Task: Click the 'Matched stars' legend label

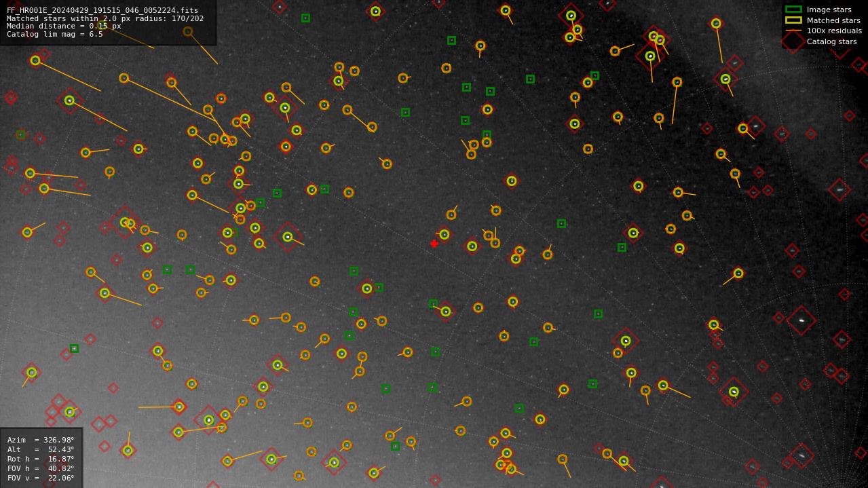Action: 833,20
